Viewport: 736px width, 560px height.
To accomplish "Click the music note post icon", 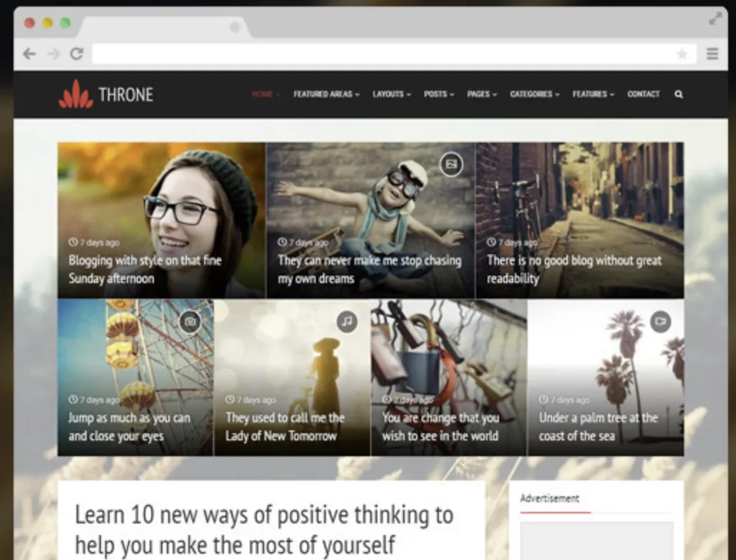I will click(347, 322).
